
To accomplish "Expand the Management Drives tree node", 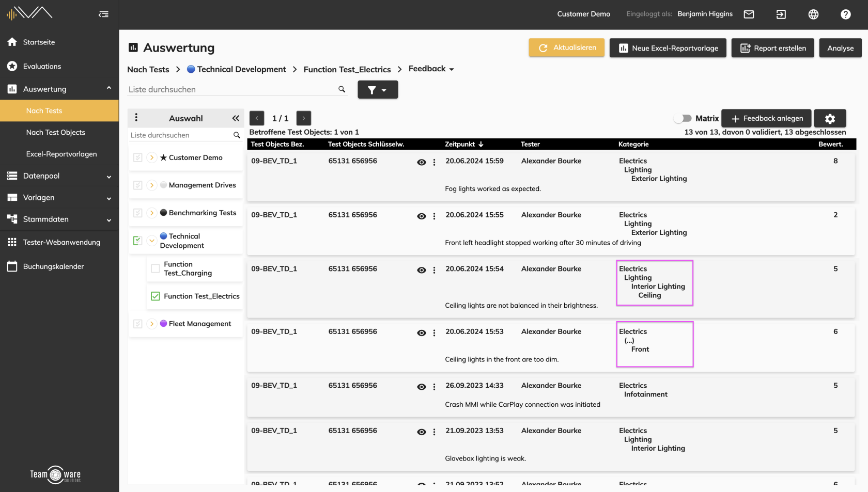I will tap(151, 185).
